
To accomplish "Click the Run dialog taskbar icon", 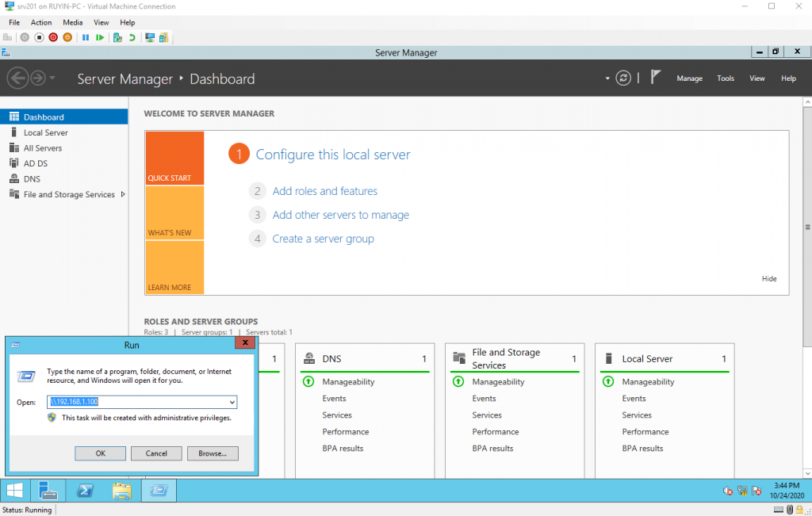I will tap(159, 490).
